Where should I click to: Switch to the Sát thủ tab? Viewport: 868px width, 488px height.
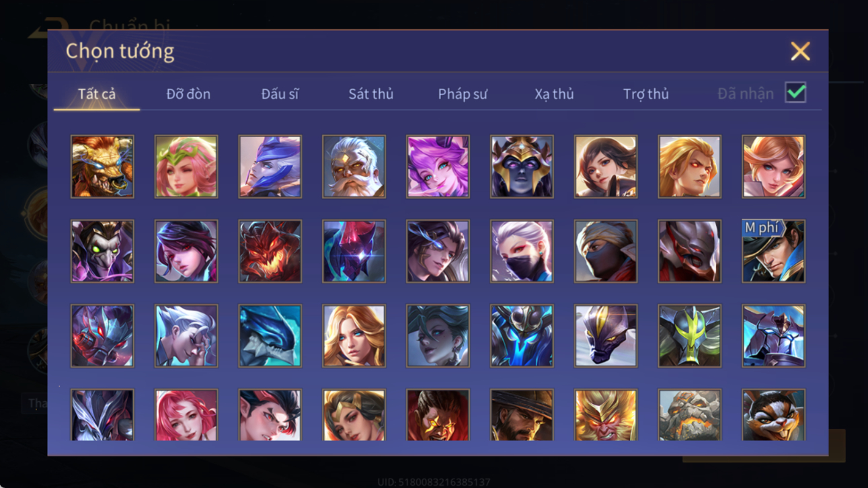pyautogui.click(x=370, y=94)
